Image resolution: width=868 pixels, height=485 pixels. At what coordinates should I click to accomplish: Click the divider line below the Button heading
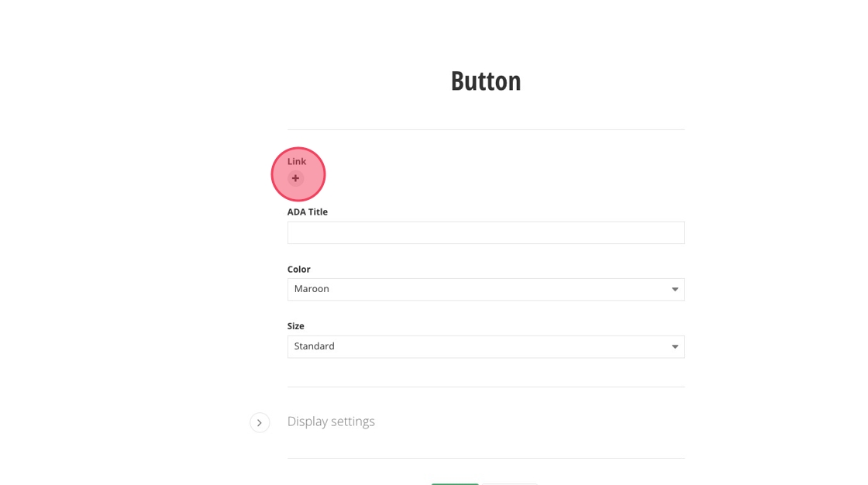click(486, 129)
